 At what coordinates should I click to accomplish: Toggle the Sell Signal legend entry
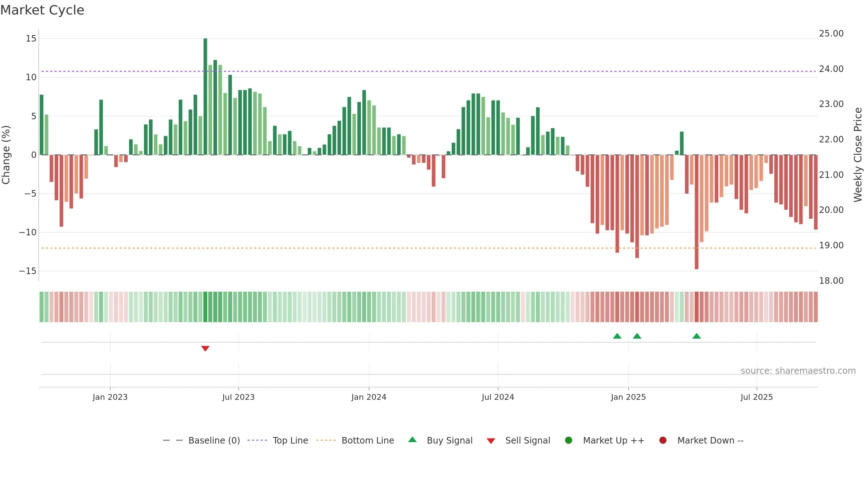point(518,440)
